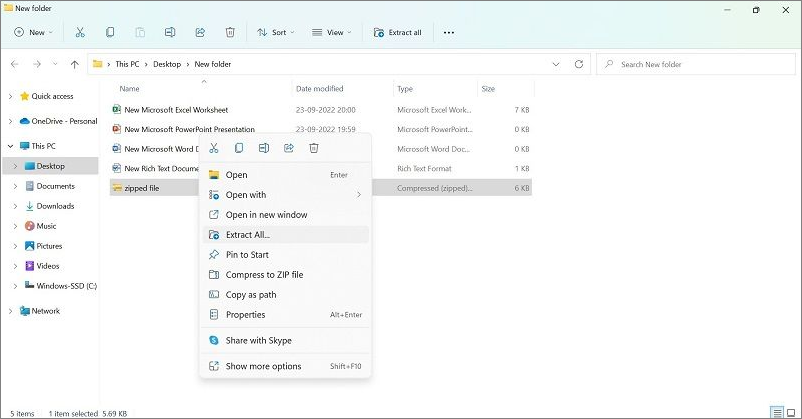802x419 pixels.
Task: Expand the Quick access tree node
Action: coord(10,96)
